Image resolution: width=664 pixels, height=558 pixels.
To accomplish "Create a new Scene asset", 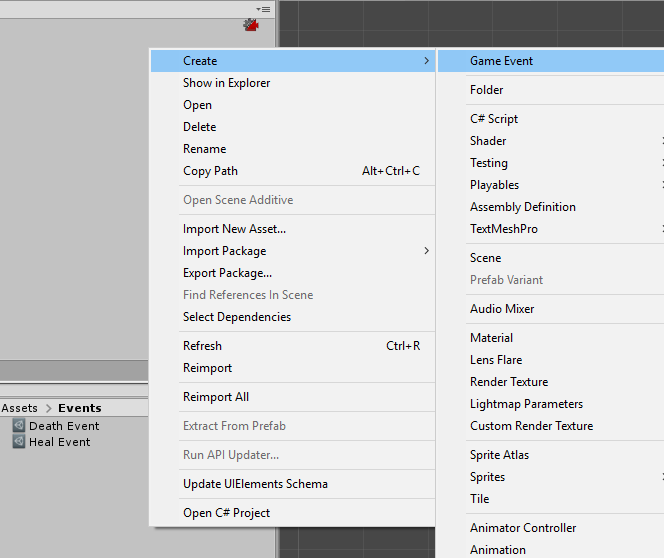I will coord(551,258).
